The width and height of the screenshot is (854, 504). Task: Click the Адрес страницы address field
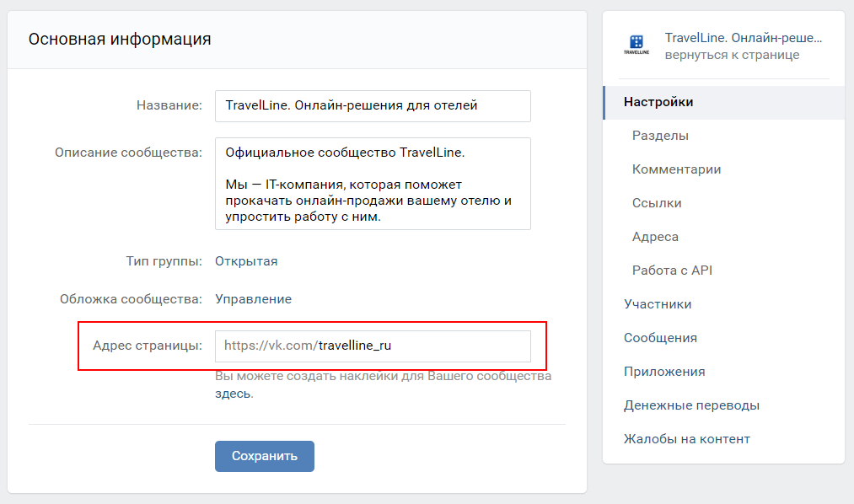[422, 346]
